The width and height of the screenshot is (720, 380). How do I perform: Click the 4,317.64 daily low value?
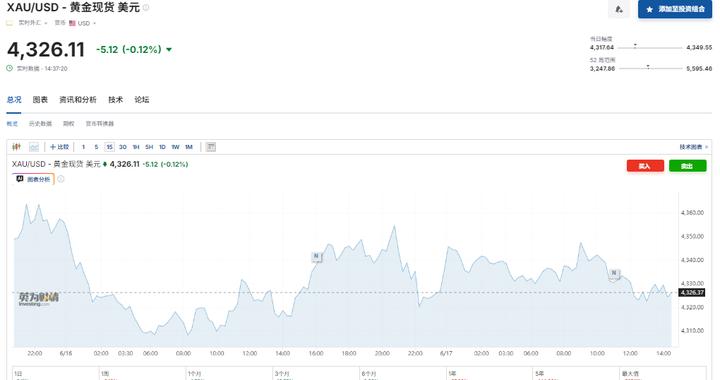pos(602,47)
